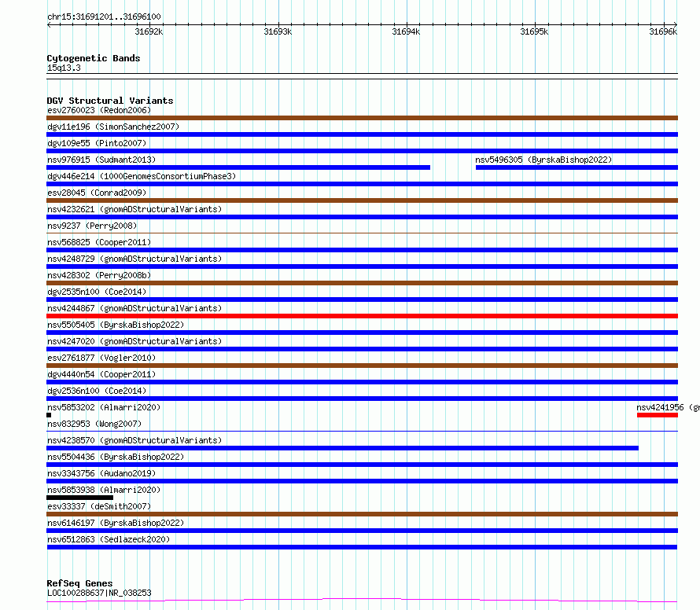Open nsv6146197 (ByrskaBishop2022) entry
Image resolution: width=700 pixels, height=610 pixels.
click(x=116, y=523)
